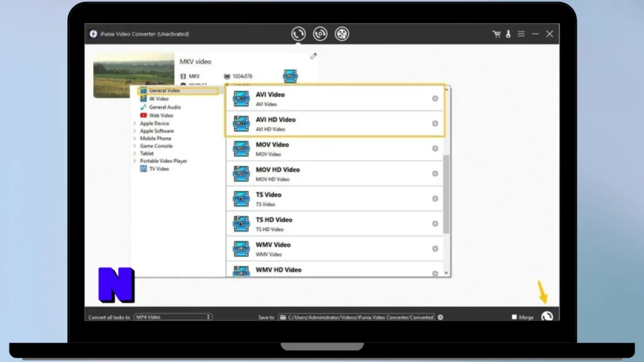The height and width of the screenshot is (362, 644).
Task: Open the disc ripper icon in header
Action: [320, 34]
